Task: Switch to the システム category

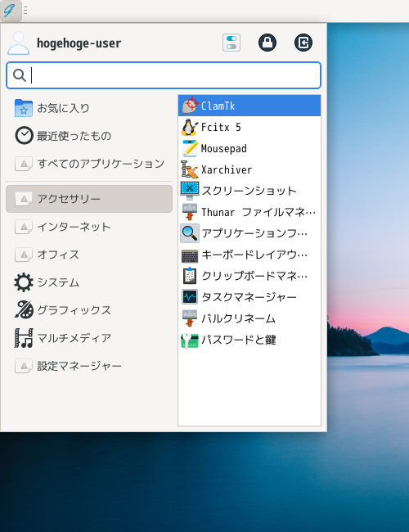Action: pos(89,282)
